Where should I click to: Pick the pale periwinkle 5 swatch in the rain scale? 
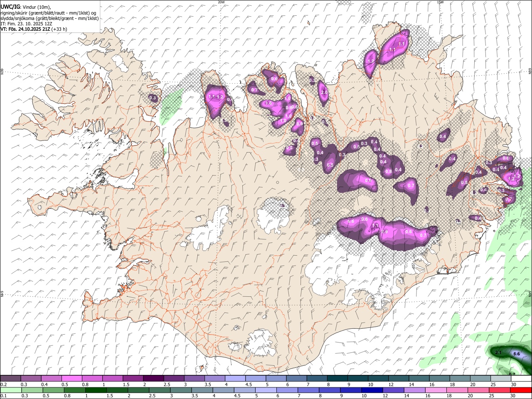pos(266,390)
